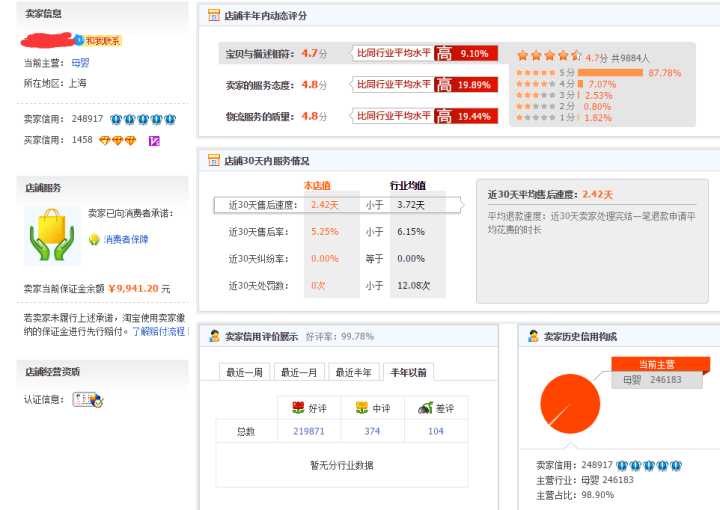
Task: Select the 最近半年 tab
Action: 354,372
